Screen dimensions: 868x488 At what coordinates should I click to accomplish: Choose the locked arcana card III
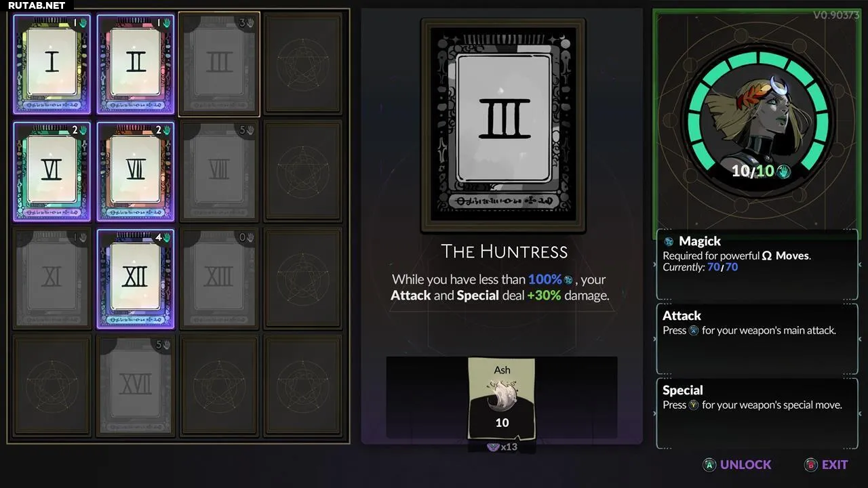219,64
